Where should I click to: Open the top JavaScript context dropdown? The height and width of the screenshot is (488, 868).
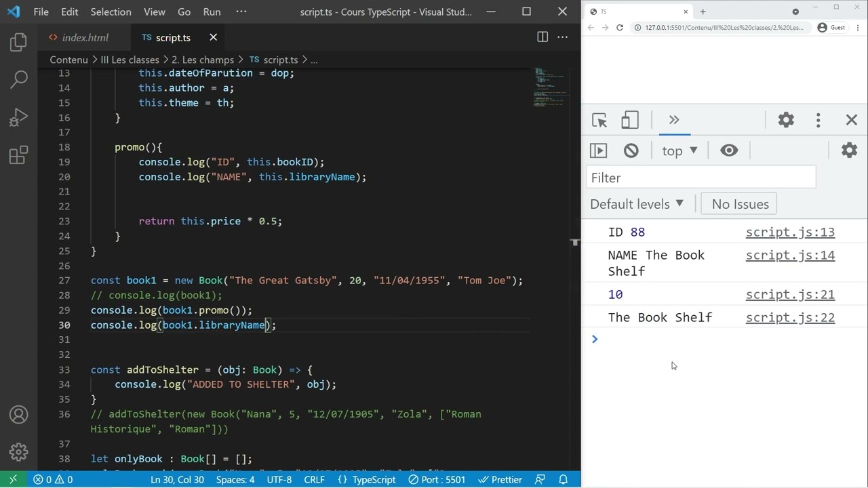point(679,150)
